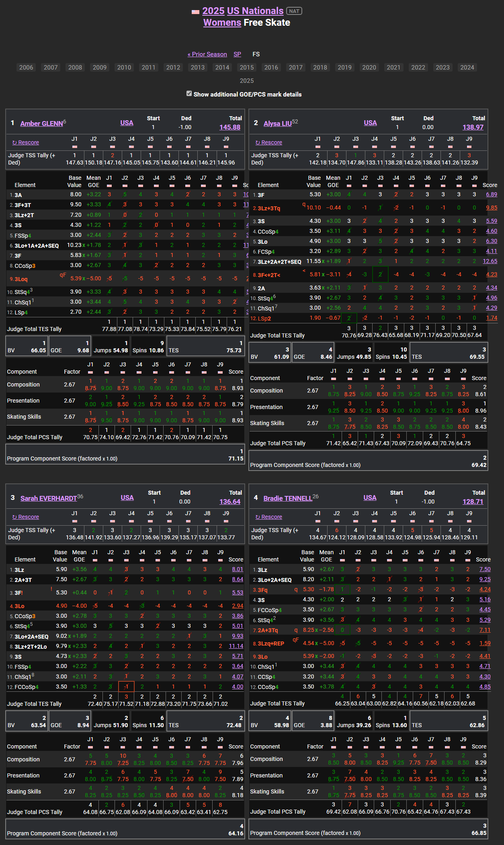Click the Rescore refresh icon for Bradie Tennell

pyautogui.click(x=258, y=517)
